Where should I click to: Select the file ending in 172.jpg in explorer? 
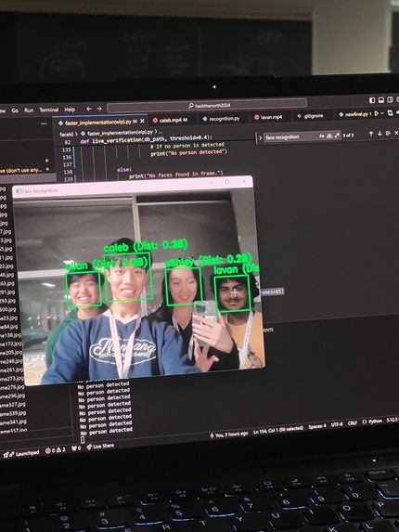click(x=11, y=344)
